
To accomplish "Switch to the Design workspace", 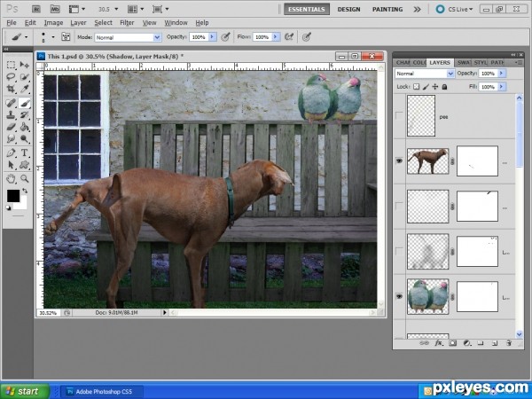I will click(348, 9).
